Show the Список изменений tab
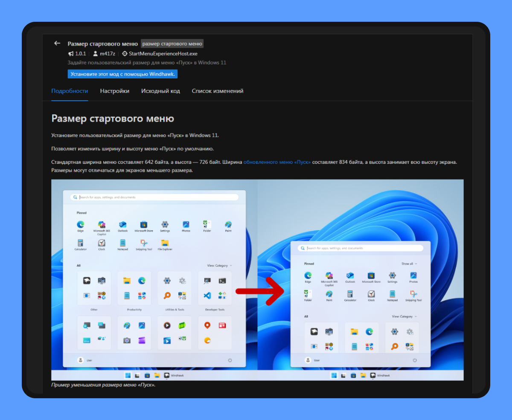This screenshot has height=420, width=512. pos(218,91)
